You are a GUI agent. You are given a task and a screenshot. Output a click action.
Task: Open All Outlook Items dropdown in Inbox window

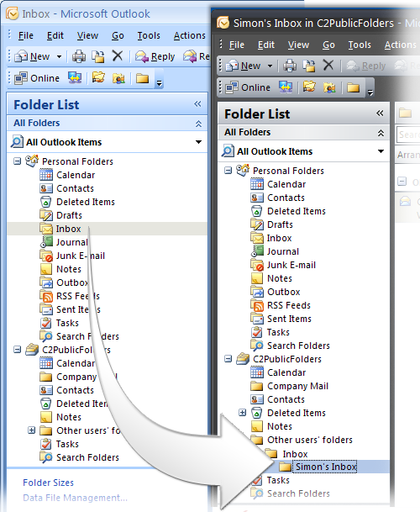(x=198, y=142)
